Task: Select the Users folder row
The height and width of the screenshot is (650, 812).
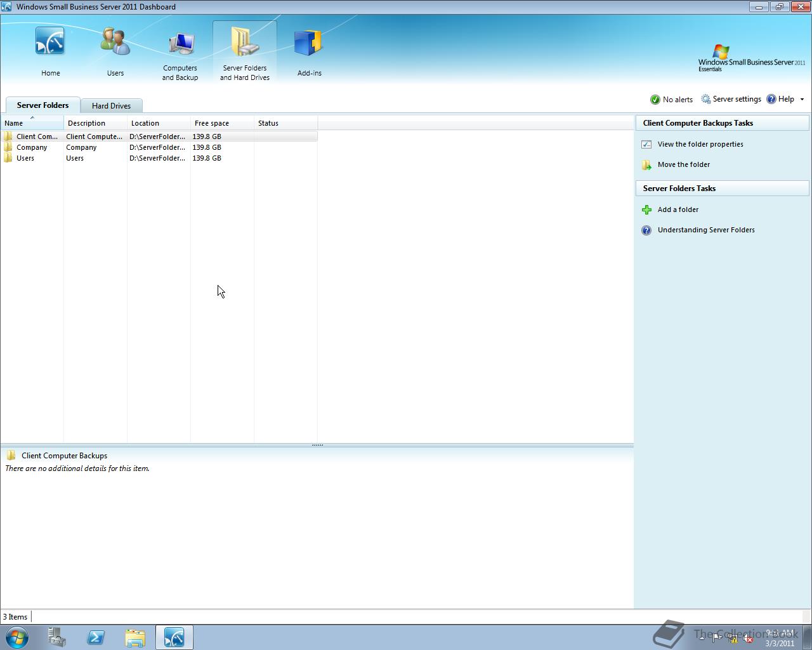Action: pyautogui.click(x=159, y=158)
